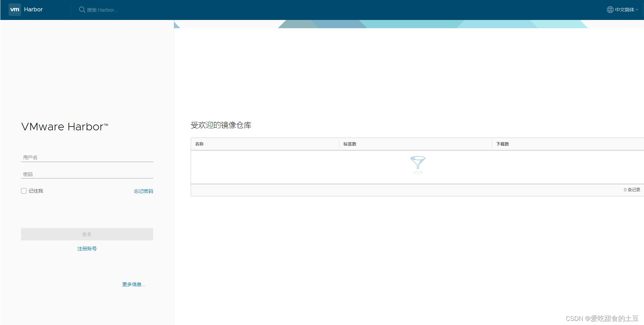This screenshot has height=325, width=644.
Task: Click the 受欢迎的镜像仓库 heading
Action: pyautogui.click(x=221, y=125)
